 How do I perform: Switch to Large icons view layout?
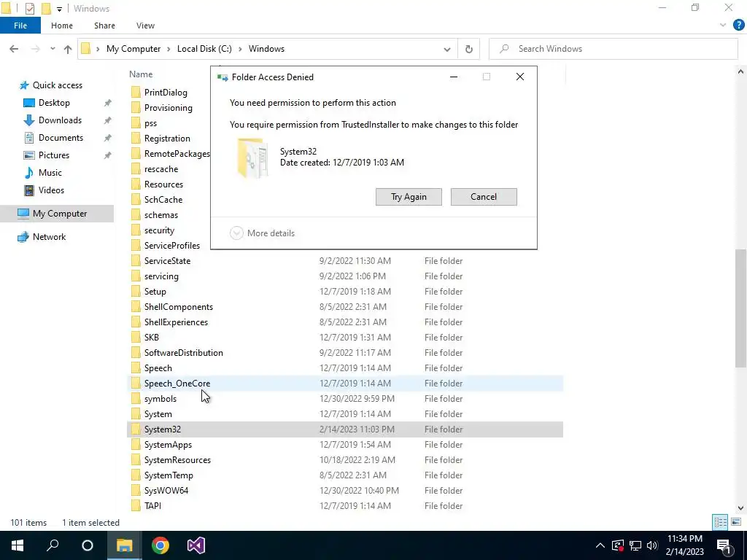[x=736, y=522]
